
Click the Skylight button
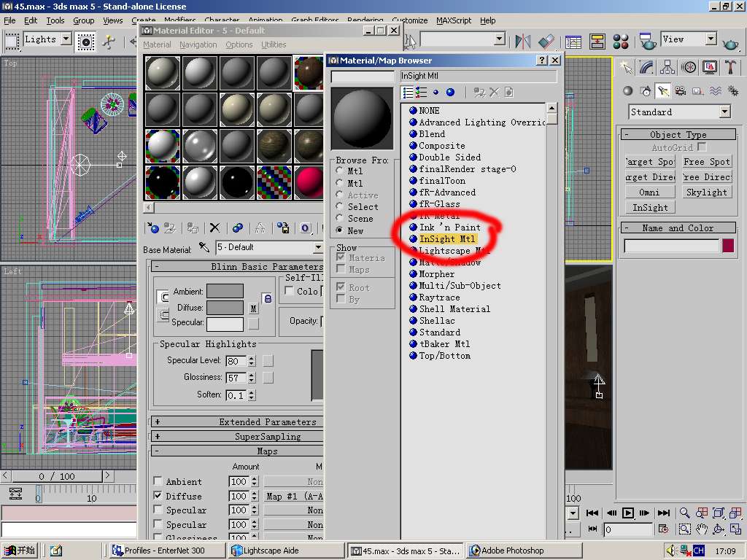(x=706, y=192)
